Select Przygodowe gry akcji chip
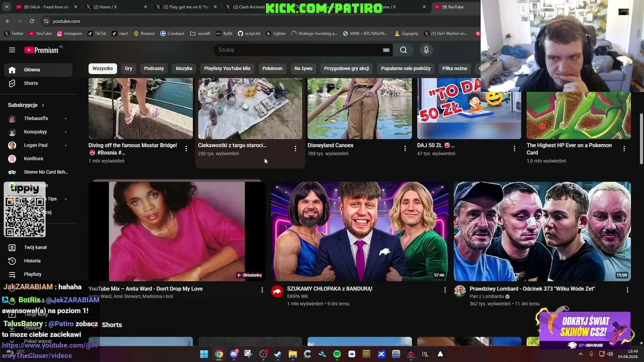This screenshot has height=362, width=644. (347, 68)
